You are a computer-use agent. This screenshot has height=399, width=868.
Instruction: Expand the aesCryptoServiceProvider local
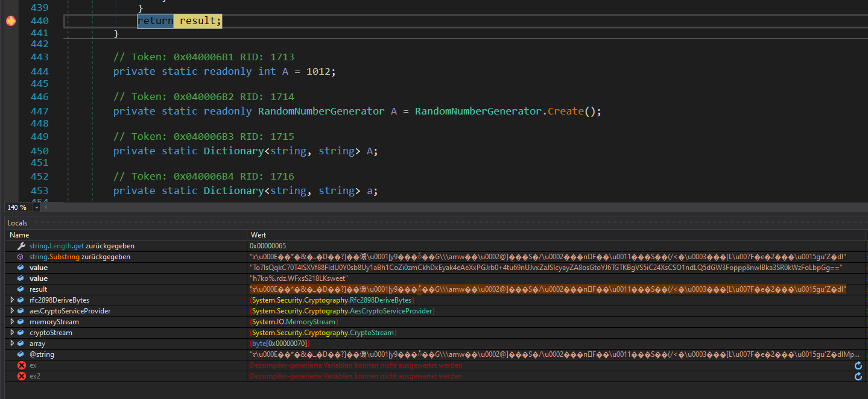pos(12,311)
